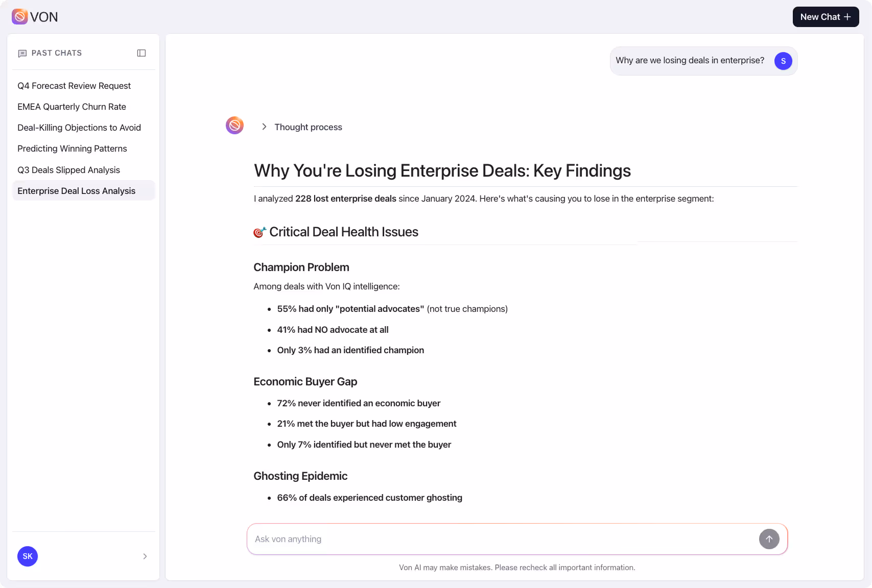Select Enterprise Deal Loss Analysis chat
The image size is (872, 588).
[76, 190]
